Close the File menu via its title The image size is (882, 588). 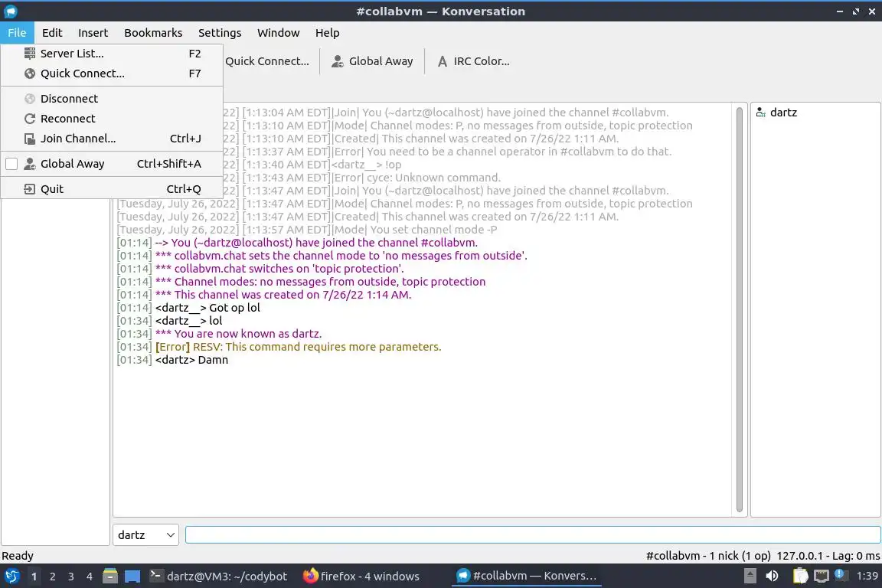(17, 33)
